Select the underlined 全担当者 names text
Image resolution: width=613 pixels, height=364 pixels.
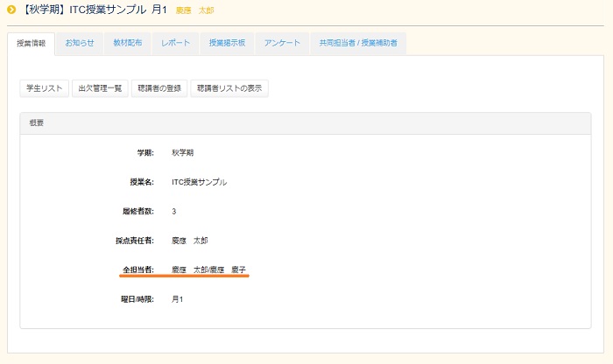click(x=208, y=269)
